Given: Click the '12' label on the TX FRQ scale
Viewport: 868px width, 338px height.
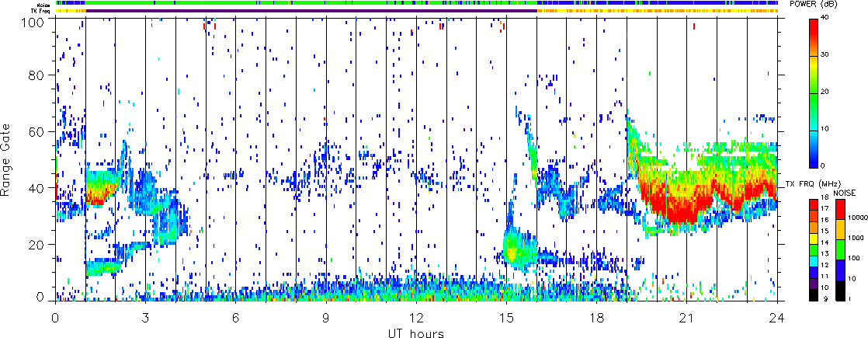Looking at the screenshot, I should 825,265.
